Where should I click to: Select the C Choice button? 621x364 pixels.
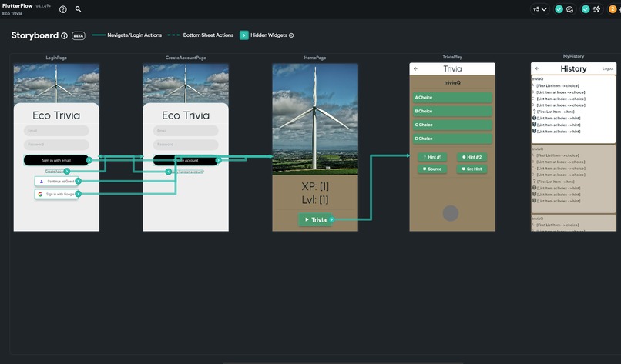(x=452, y=125)
